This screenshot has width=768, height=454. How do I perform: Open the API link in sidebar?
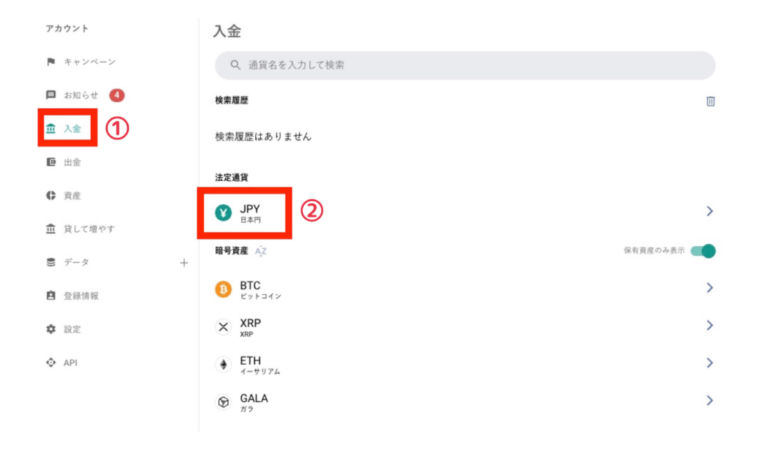pyautogui.click(x=70, y=362)
